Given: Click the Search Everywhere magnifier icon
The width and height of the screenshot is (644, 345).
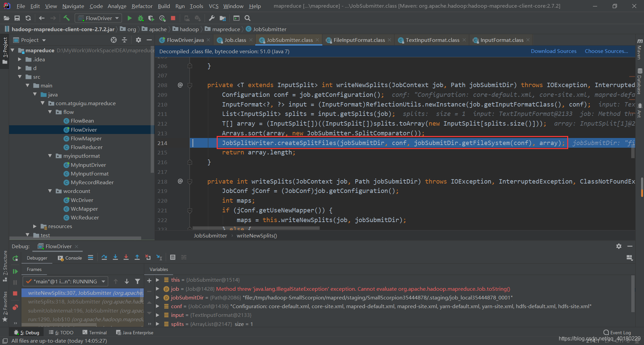Looking at the screenshot, I should click(x=248, y=18).
